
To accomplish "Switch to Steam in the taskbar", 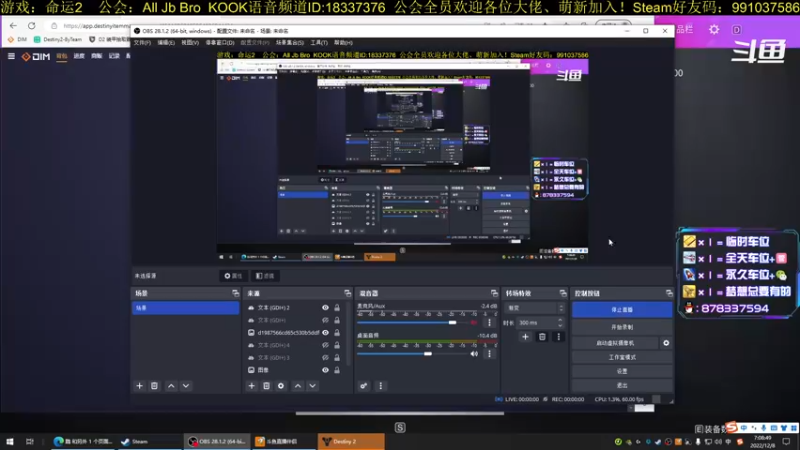I will pos(150,441).
